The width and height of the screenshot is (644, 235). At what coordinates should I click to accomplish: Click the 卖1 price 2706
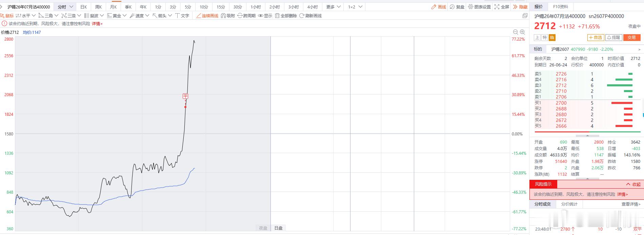(x=561, y=97)
